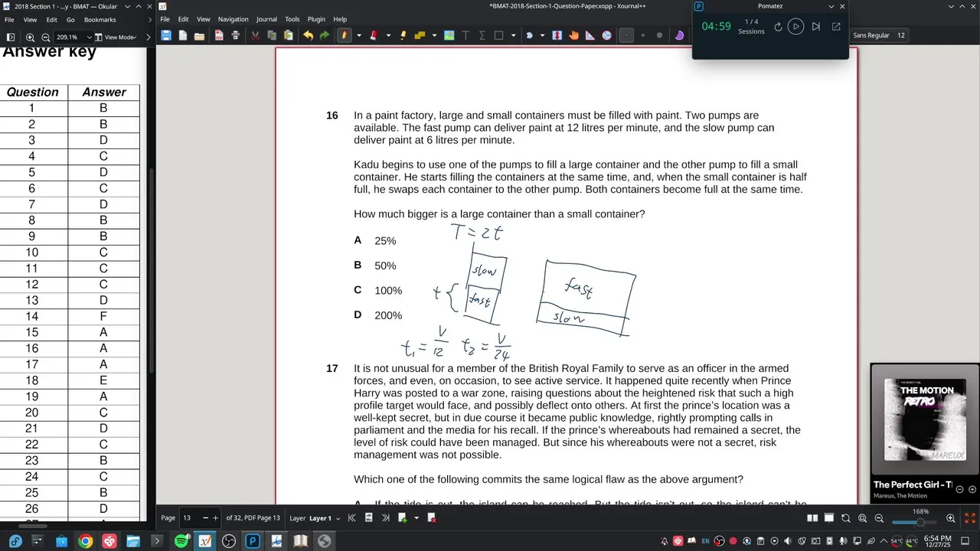Paste clipboard toolbar icon

288,35
